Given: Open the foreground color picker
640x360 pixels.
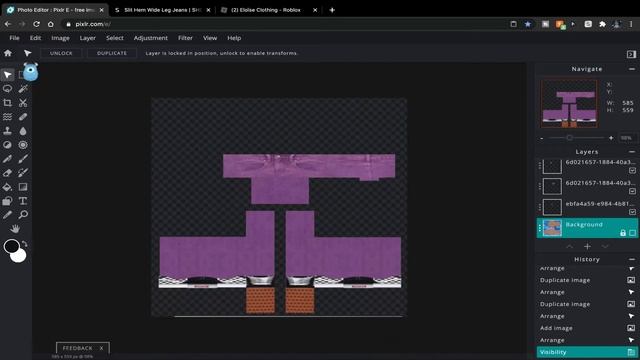Looking at the screenshot, I should pyautogui.click(x=11, y=246).
